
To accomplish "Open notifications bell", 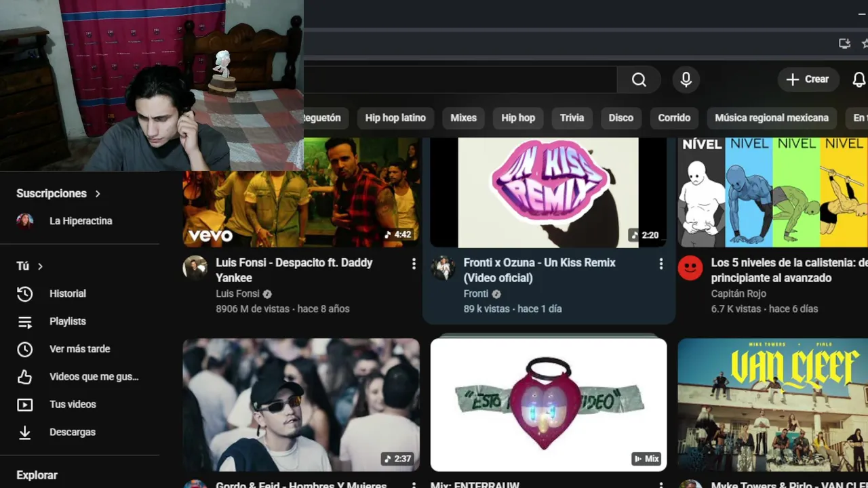I will (859, 79).
